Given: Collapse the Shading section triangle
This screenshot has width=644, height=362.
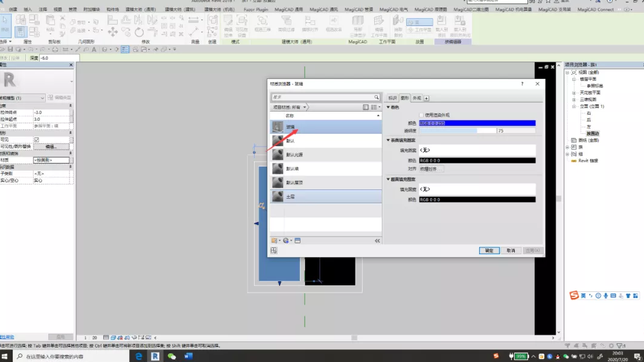Looking at the screenshot, I should click(x=388, y=107).
